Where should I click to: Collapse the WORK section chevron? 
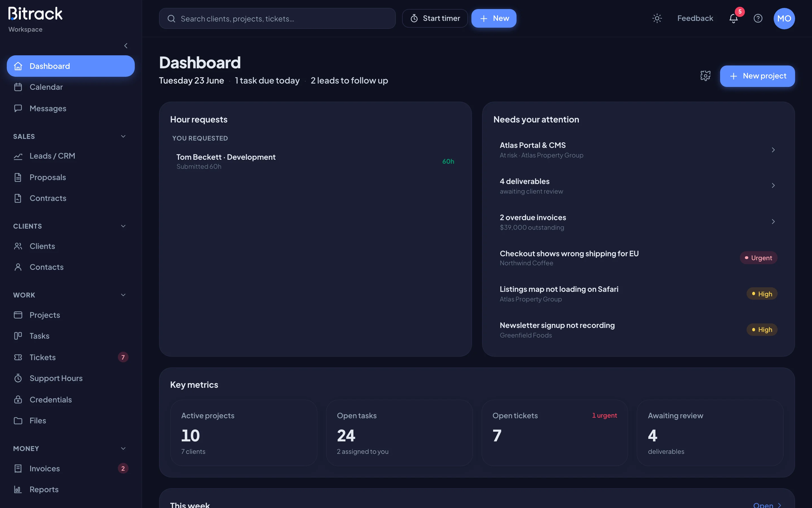tap(123, 295)
